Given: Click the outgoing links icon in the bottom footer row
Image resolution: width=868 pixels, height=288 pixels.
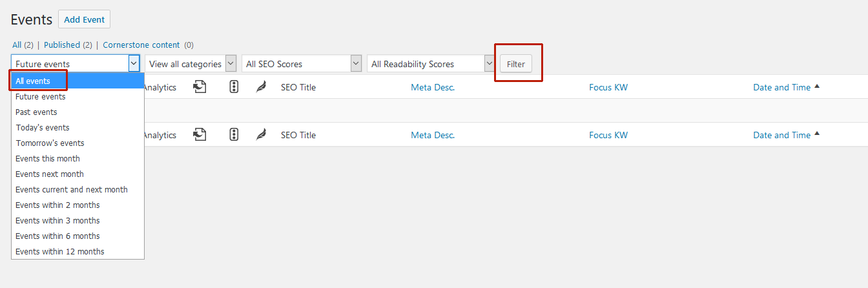Looking at the screenshot, I should click(x=200, y=135).
